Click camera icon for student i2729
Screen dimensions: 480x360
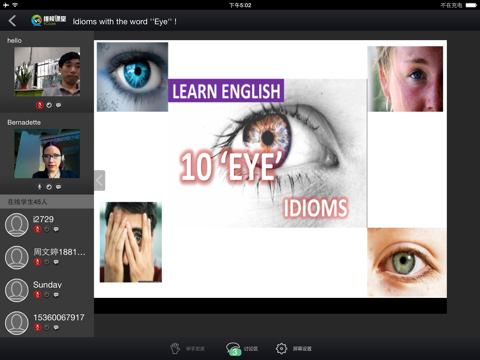pos(47,229)
